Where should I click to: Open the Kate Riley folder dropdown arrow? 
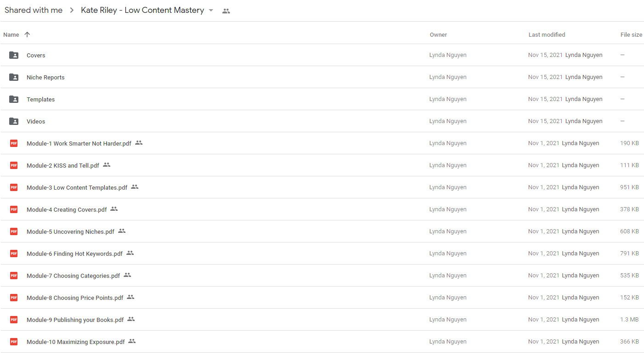[211, 11]
